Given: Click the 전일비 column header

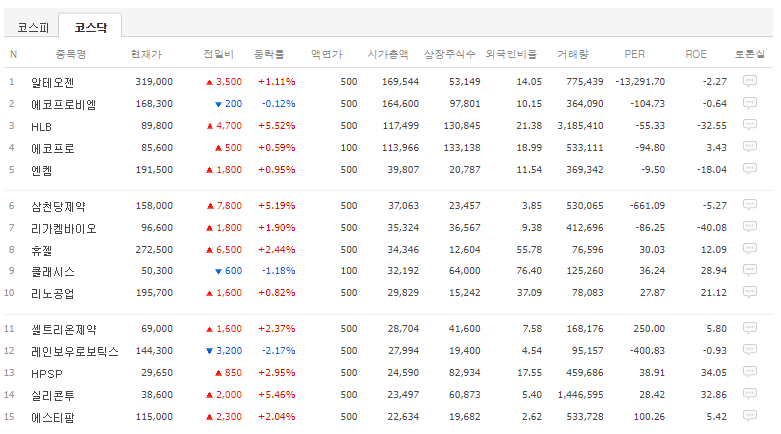Looking at the screenshot, I should (218, 54).
